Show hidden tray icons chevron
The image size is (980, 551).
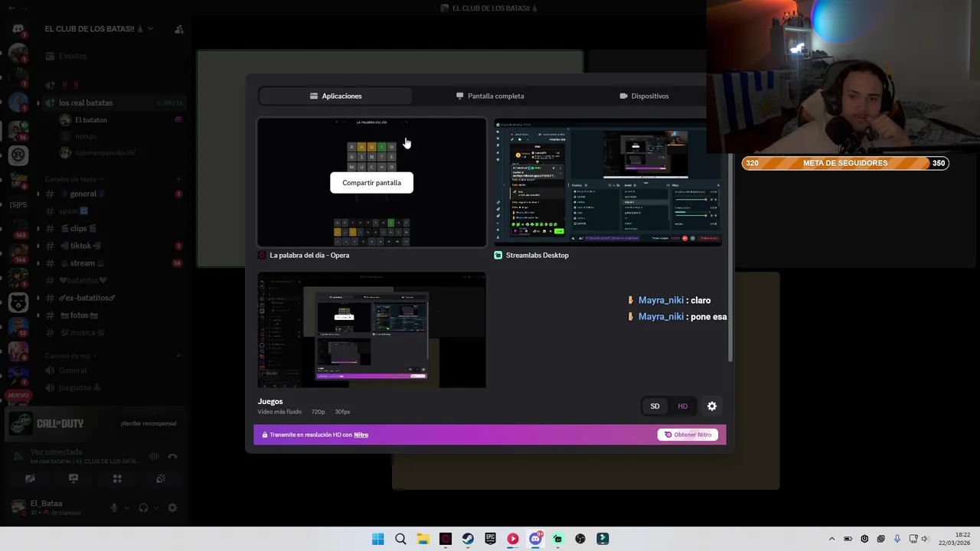[831, 539]
